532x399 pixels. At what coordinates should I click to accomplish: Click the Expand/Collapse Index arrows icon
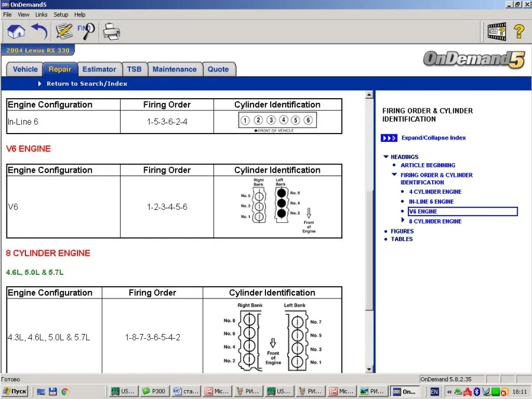tap(389, 138)
